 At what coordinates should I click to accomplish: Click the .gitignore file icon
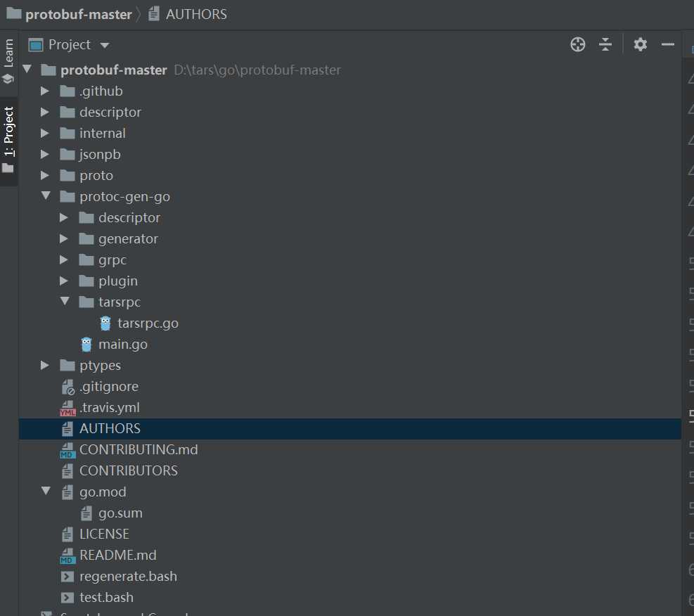[x=68, y=387]
